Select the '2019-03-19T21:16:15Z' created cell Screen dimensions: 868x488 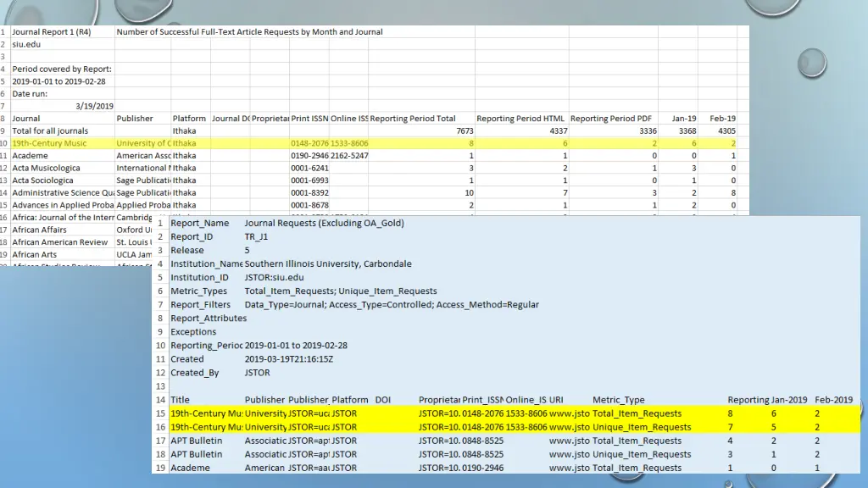pos(289,359)
